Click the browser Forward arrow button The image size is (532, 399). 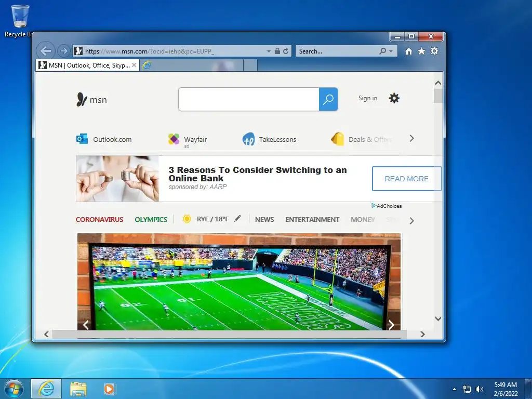click(x=63, y=51)
